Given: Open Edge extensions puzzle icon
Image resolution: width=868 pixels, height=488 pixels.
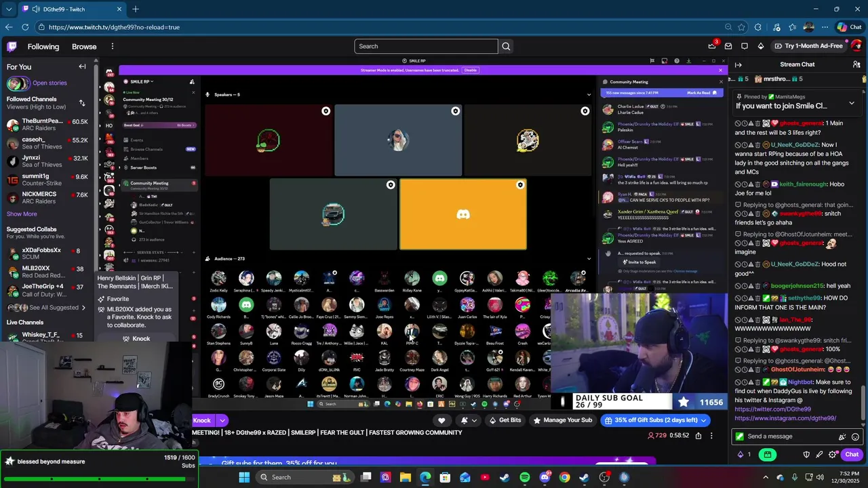Looking at the screenshot, I should [x=758, y=27].
